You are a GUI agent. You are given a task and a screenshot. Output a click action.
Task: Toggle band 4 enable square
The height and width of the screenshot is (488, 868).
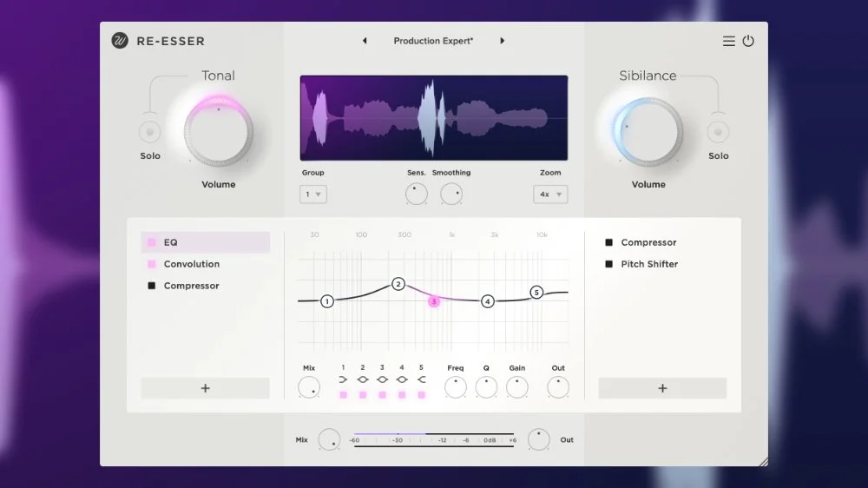[402, 395]
